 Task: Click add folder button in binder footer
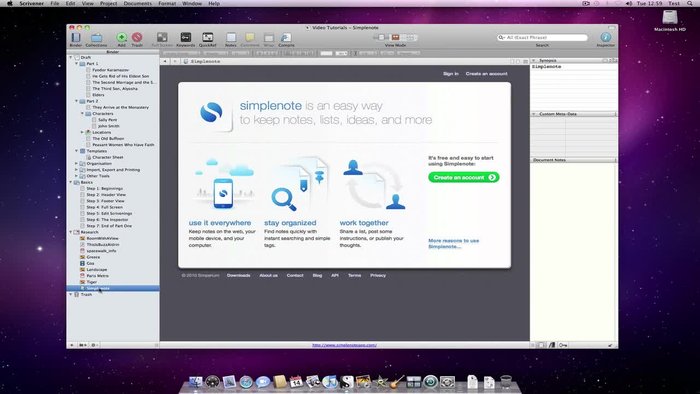tap(83, 345)
